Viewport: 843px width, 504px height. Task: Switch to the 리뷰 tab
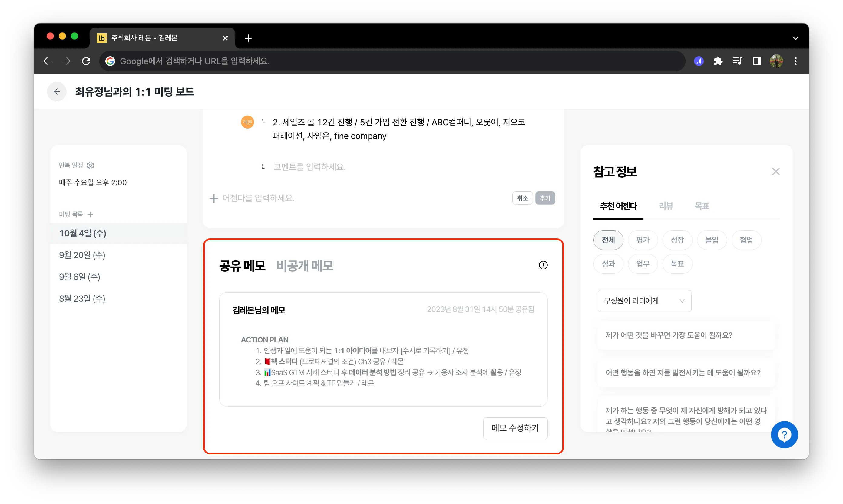[666, 206]
